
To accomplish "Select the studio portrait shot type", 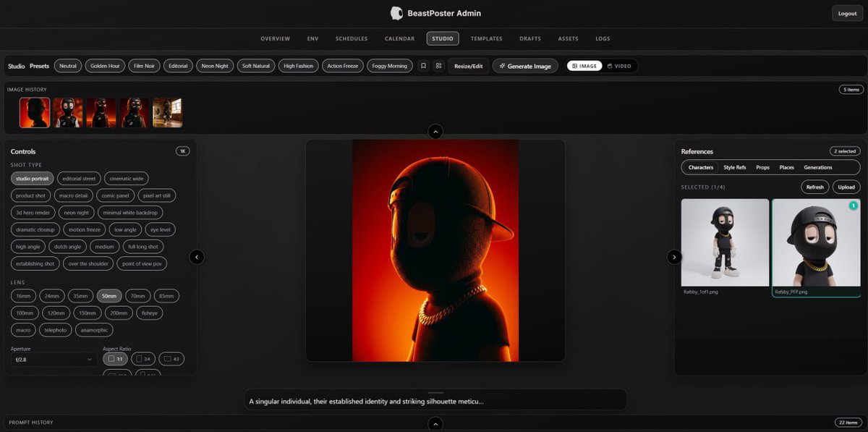I will pyautogui.click(x=32, y=178).
